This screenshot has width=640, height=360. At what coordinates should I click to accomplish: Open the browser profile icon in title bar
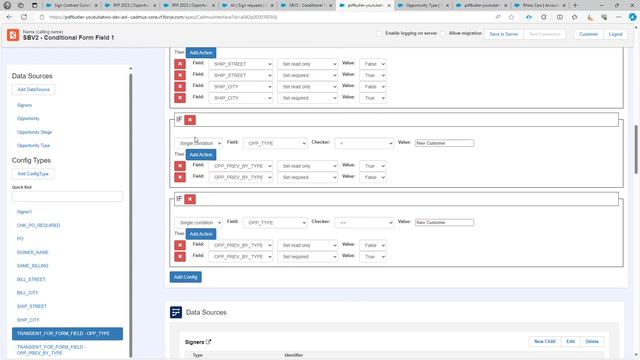pos(7,5)
